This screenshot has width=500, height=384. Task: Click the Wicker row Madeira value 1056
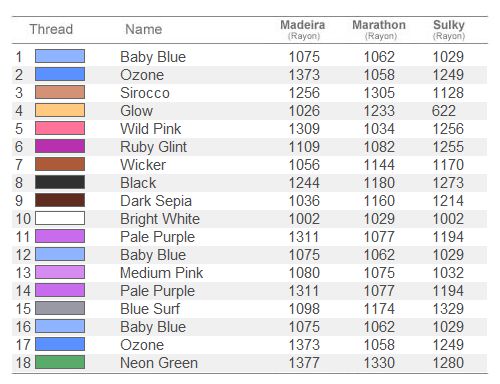[x=304, y=165]
